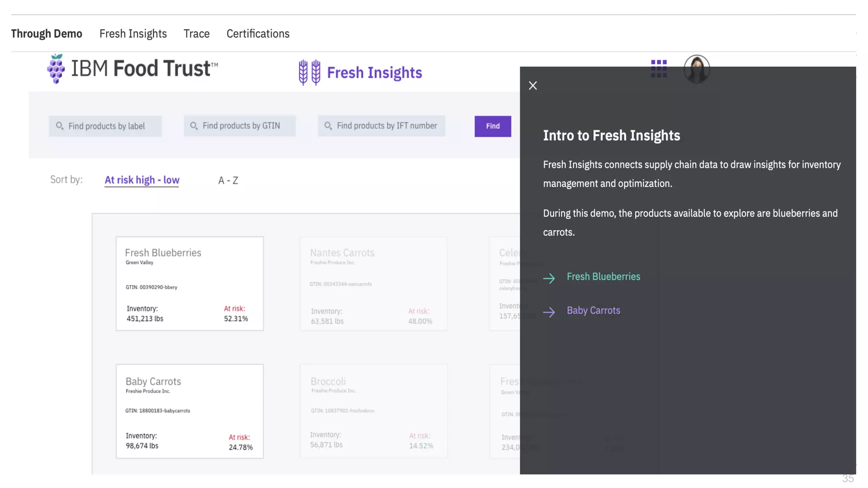Click the user profile avatar
868x488 pixels.
696,69
